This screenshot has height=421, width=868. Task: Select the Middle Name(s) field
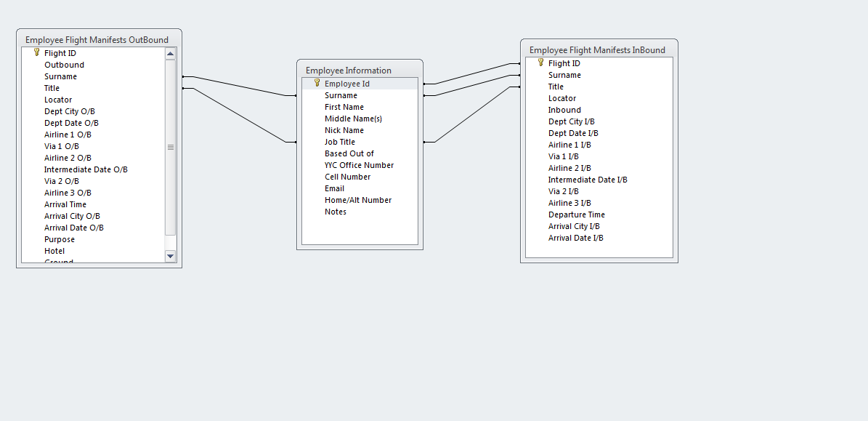(x=353, y=119)
